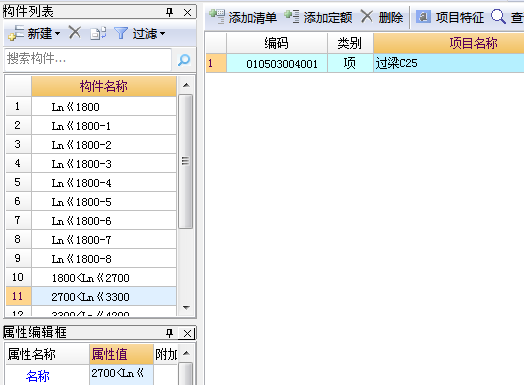The width and height of the screenshot is (524, 385).
Task: Select component row 1800<Ln≤2700
Action: click(x=104, y=278)
